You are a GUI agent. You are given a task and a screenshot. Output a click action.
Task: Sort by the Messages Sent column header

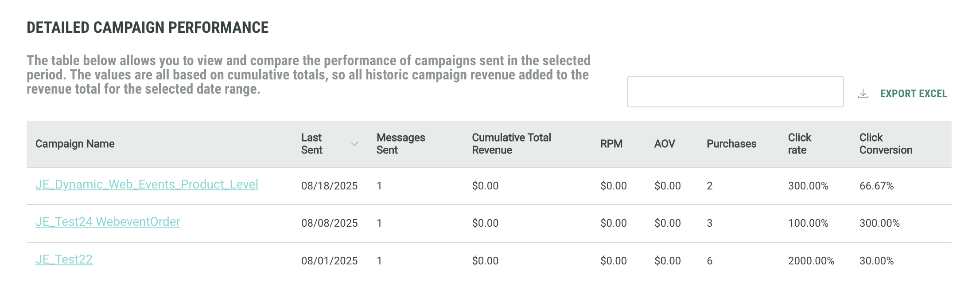pyautogui.click(x=401, y=144)
